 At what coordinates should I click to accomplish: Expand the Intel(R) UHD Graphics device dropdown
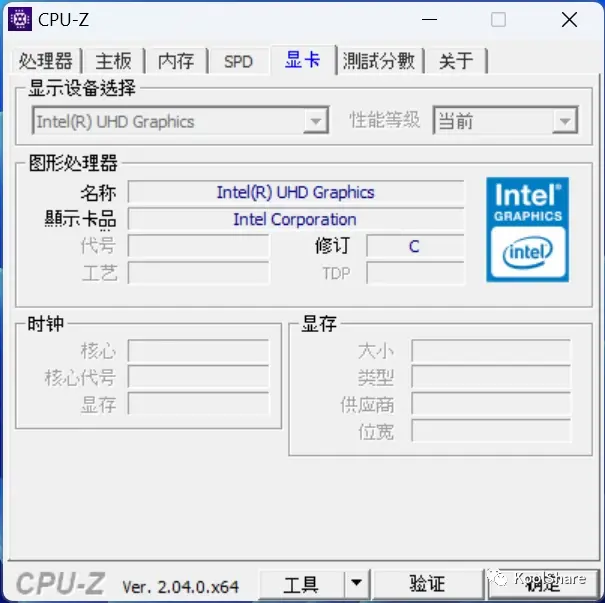coord(180,121)
